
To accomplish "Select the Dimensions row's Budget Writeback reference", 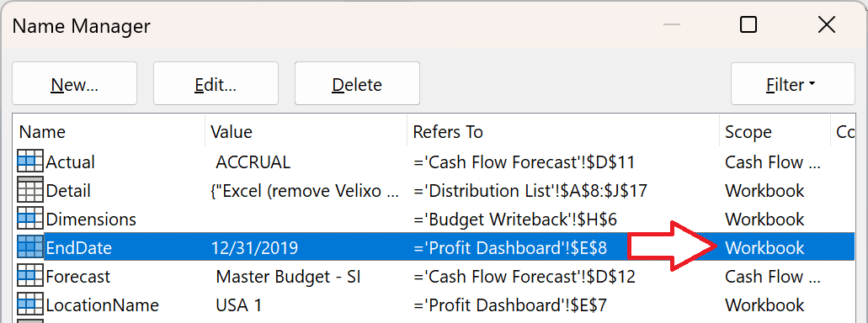I will point(514,220).
